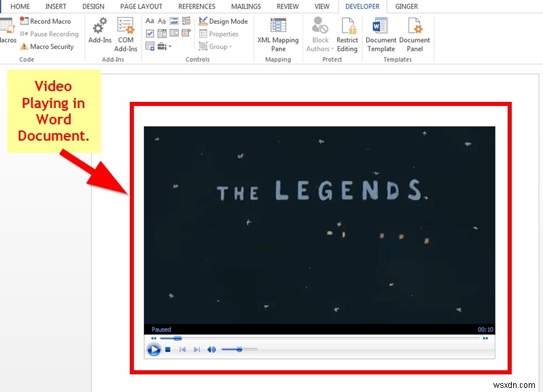543x392 pixels.
Task: Open Macro Security settings
Action: click(47, 46)
